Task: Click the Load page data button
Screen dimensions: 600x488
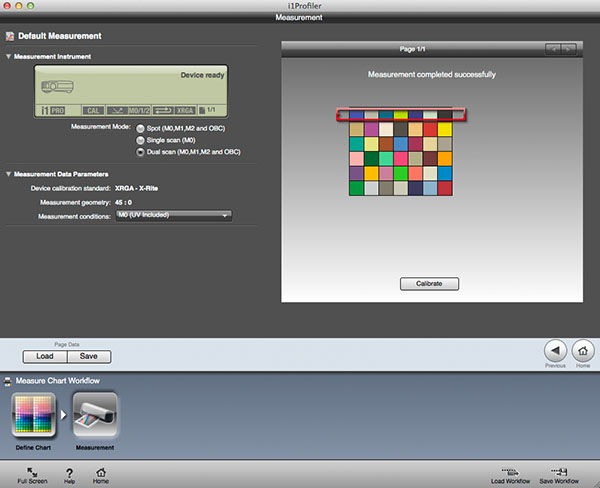Action: click(45, 356)
